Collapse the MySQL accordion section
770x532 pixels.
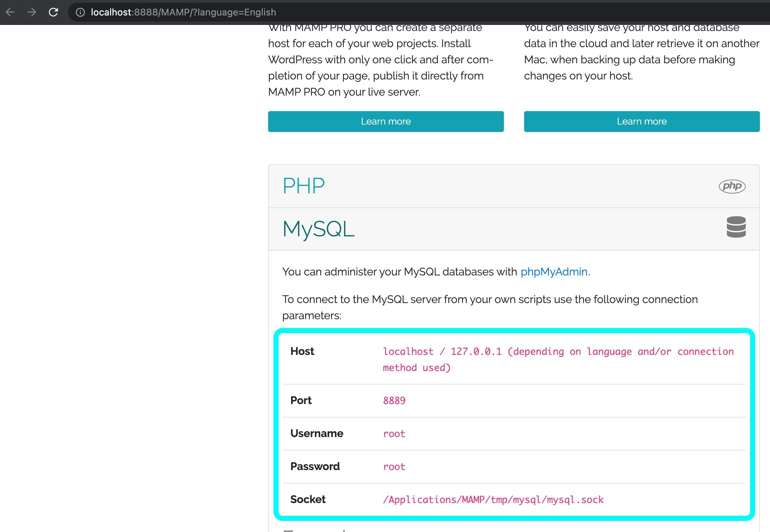472,229
